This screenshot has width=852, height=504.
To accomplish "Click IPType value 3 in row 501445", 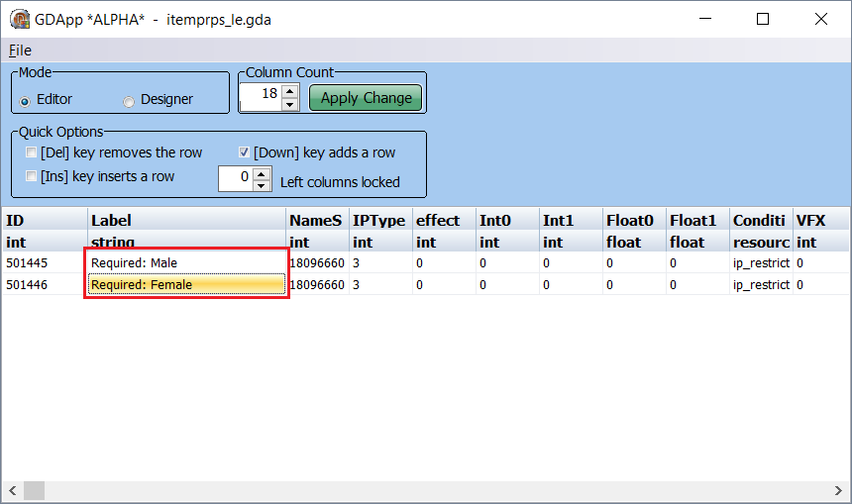I will pyautogui.click(x=380, y=262).
